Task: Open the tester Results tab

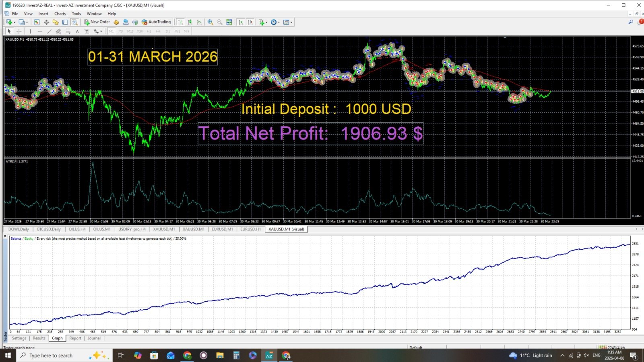Action: point(39,338)
